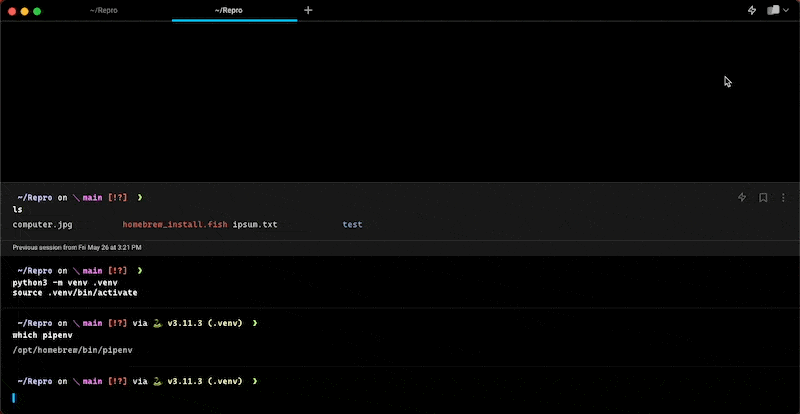800x414 pixels.
Task: Click the yellow minimize window button
Action: point(24,11)
